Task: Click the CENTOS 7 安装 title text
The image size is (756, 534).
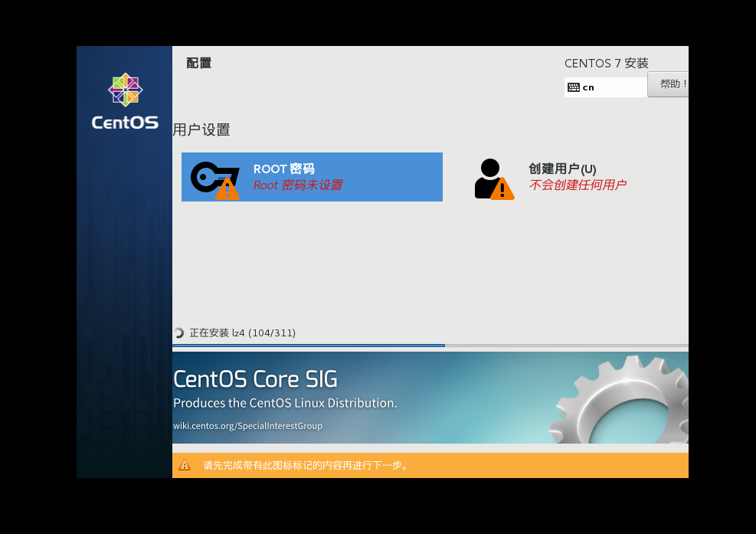Action: 607,63
